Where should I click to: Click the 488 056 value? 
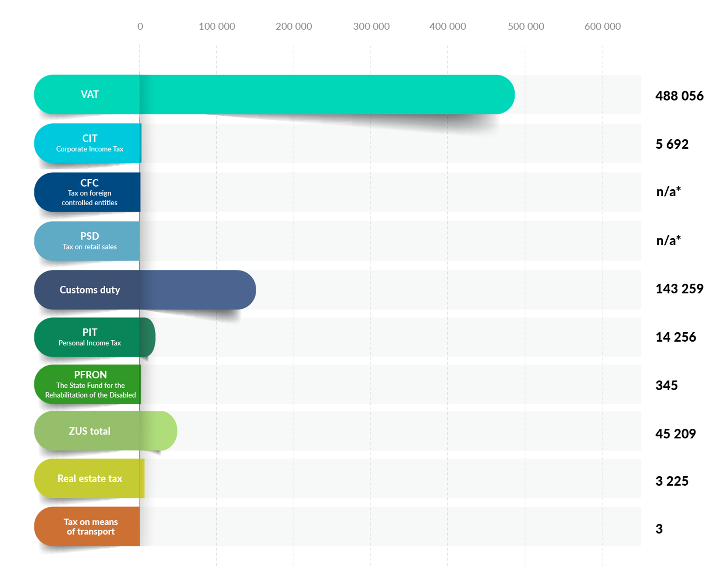pyautogui.click(x=679, y=96)
